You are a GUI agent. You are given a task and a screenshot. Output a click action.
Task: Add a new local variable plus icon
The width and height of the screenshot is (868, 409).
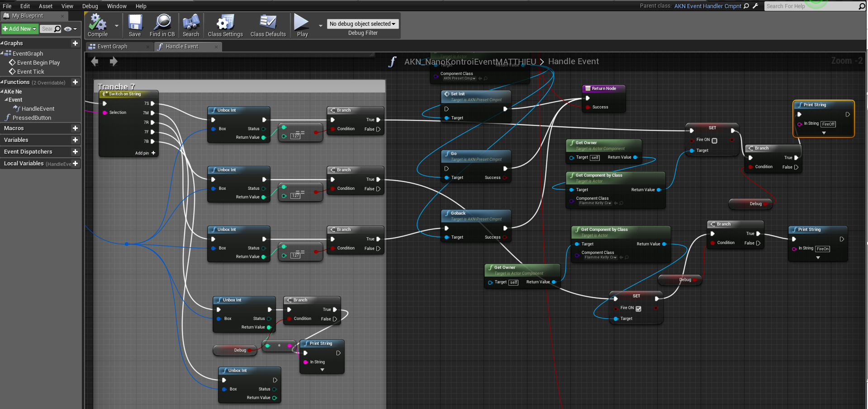pyautogui.click(x=75, y=164)
